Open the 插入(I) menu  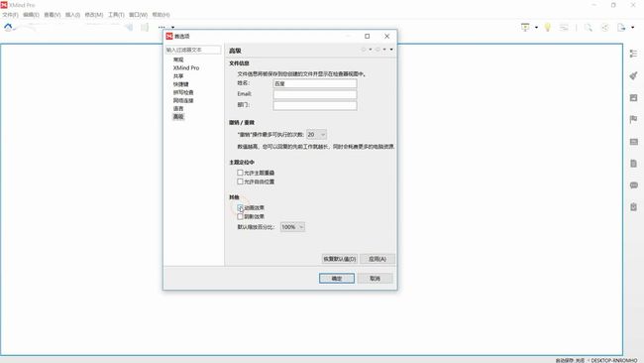72,15
